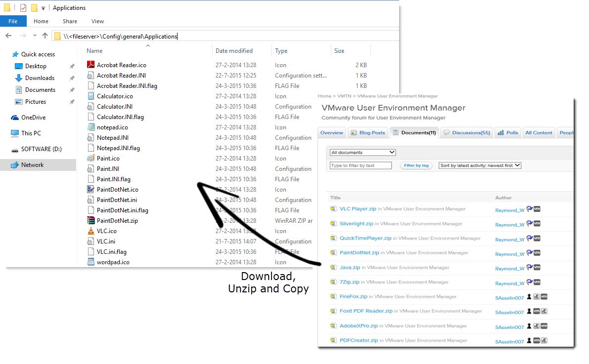The height and width of the screenshot is (364, 589).
Task: Click the Type to filter by text field
Action: click(x=361, y=165)
